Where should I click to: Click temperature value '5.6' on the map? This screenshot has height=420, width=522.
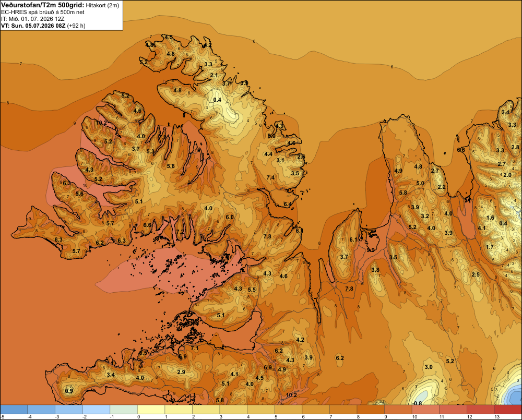[x=79, y=194]
